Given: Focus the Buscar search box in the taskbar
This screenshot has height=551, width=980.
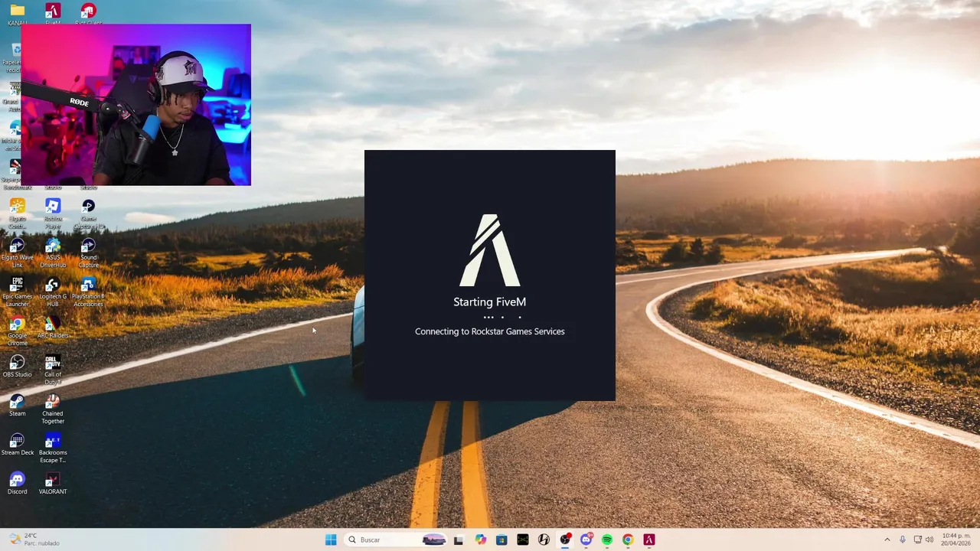Looking at the screenshot, I should pyautogui.click(x=395, y=540).
